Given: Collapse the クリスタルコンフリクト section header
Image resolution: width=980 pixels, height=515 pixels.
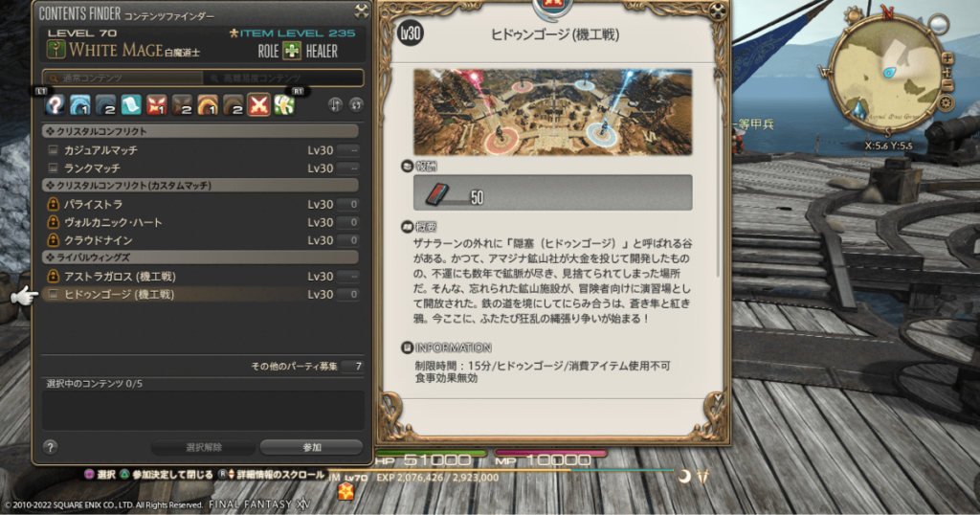Looking at the screenshot, I should [x=200, y=131].
